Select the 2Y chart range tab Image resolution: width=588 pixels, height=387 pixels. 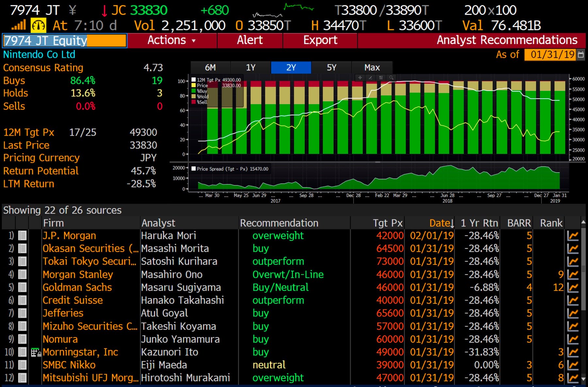pyautogui.click(x=291, y=68)
